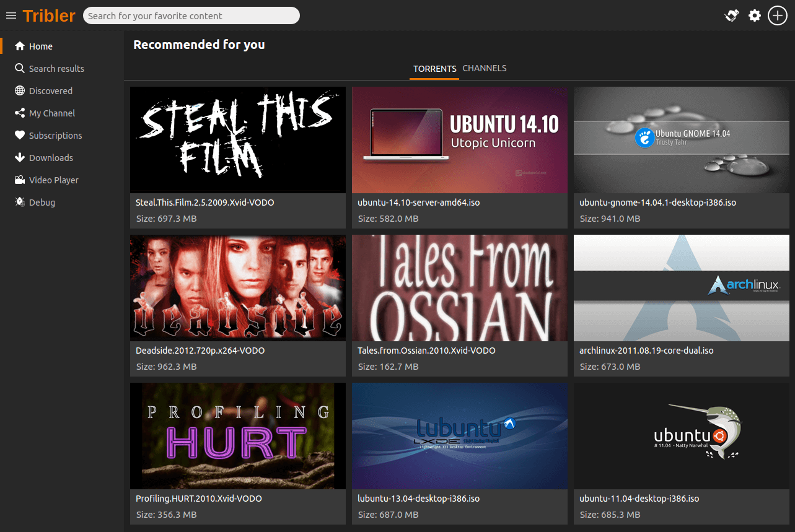The height and width of the screenshot is (532, 795).
Task: Click the Downloads arrow icon
Action: coord(20,158)
